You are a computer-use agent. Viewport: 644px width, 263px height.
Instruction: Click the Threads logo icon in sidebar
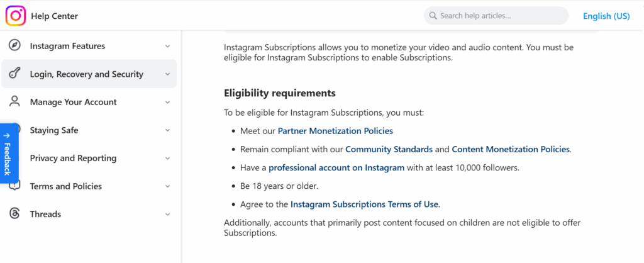tap(15, 214)
